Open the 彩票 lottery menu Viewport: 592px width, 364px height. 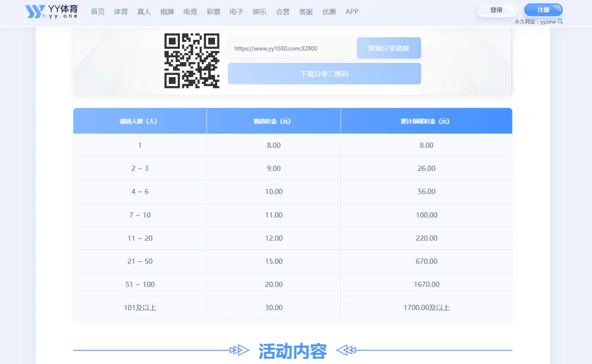click(x=213, y=12)
